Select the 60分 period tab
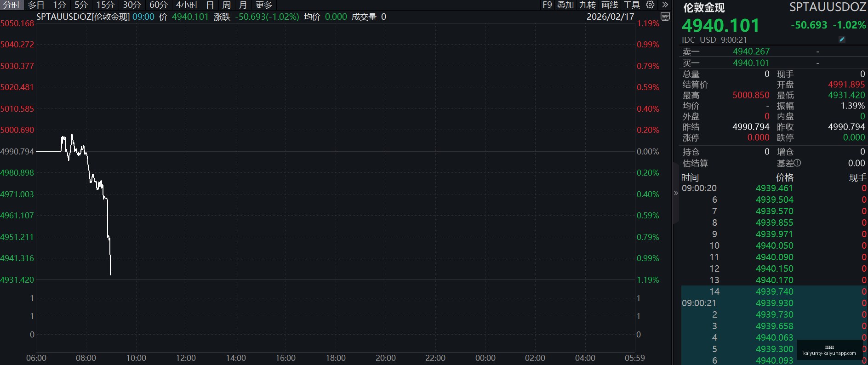 point(159,5)
